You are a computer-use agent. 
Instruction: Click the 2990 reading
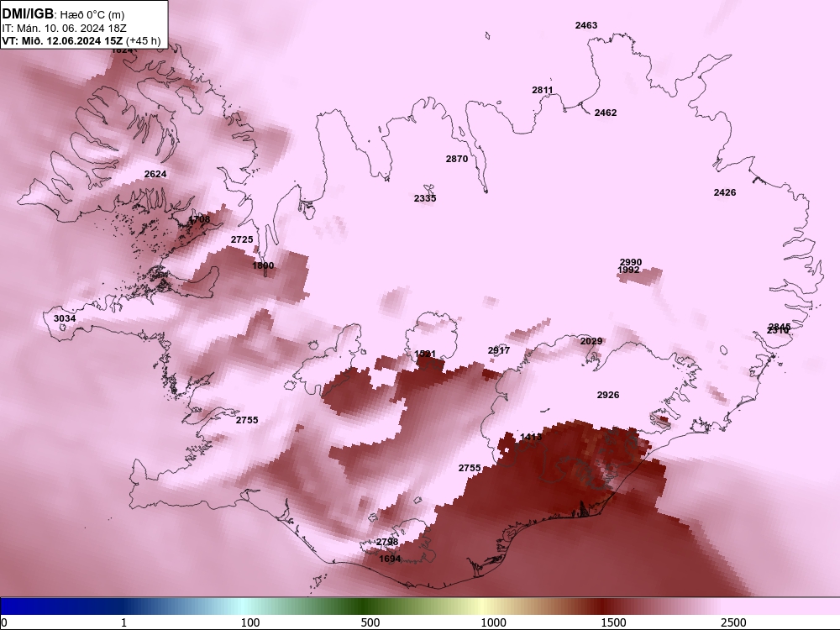(x=631, y=261)
